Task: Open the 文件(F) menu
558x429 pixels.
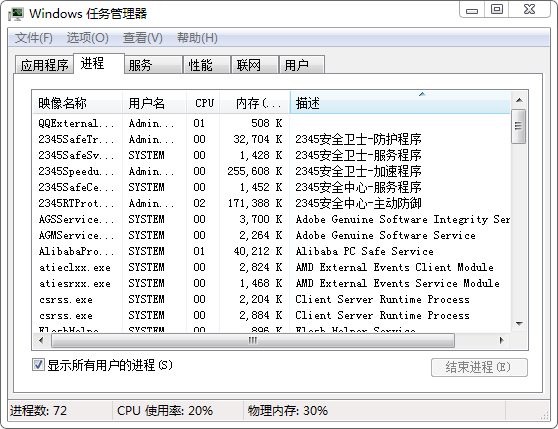Action: (x=34, y=38)
